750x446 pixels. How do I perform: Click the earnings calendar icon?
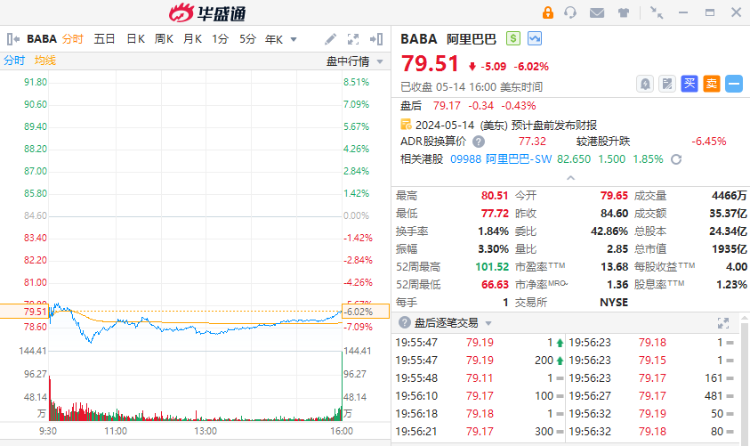coord(406,124)
